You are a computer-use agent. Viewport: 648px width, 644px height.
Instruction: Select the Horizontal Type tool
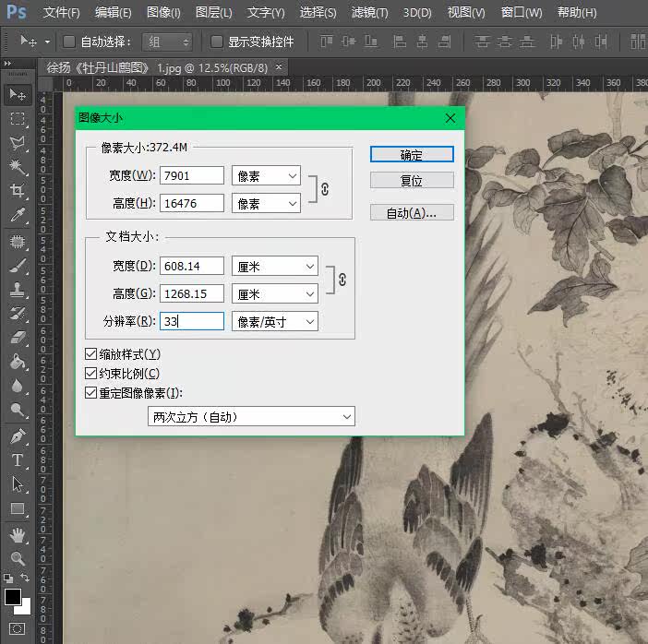pos(18,460)
